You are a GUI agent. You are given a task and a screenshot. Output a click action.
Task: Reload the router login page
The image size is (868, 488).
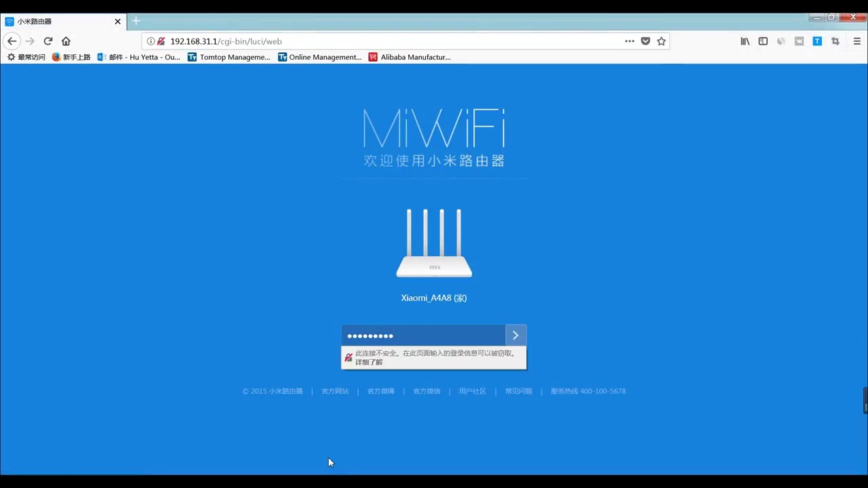coord(48,41)
